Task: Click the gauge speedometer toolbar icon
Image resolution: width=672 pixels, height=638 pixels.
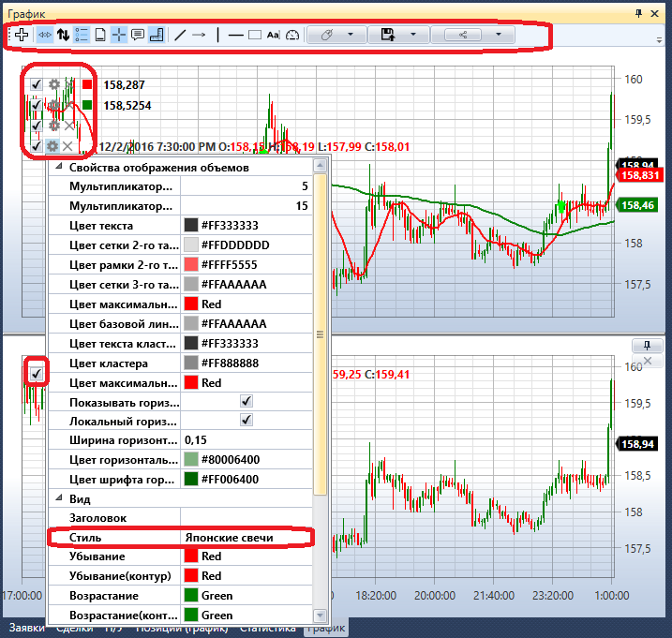Action: tap(292, 35)
